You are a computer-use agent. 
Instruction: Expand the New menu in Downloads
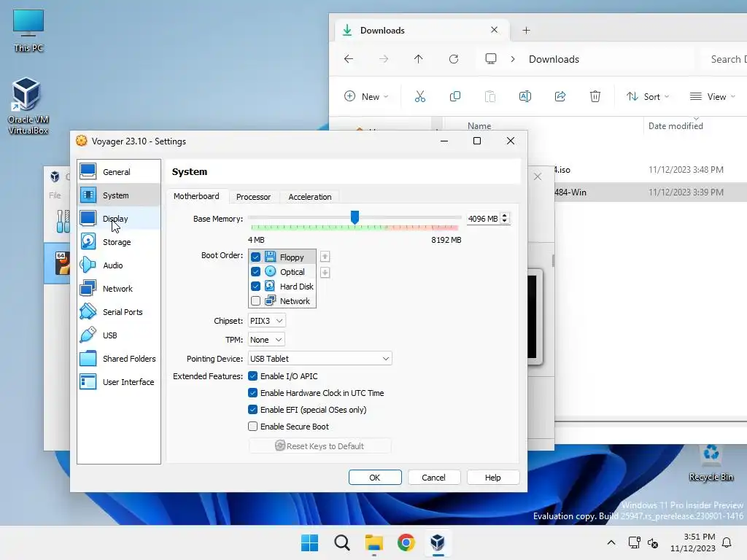click(366, 97)
